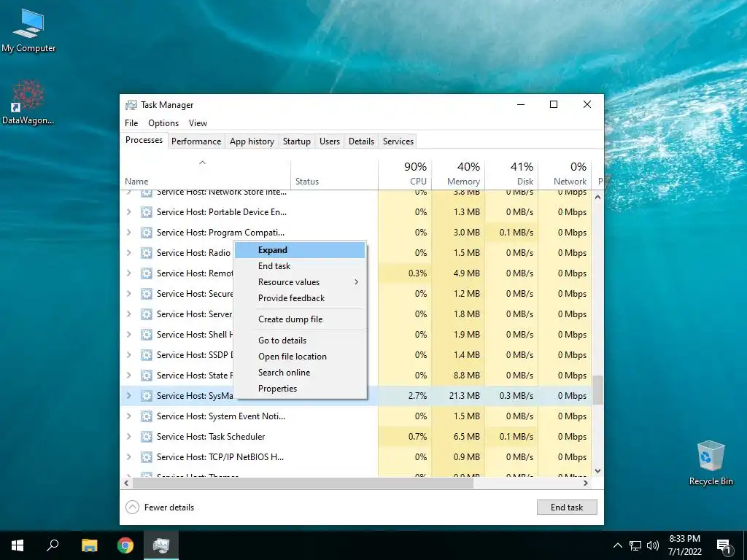
Task: Click the vertical scrollbar down arrow
Action: click(597, 471)
